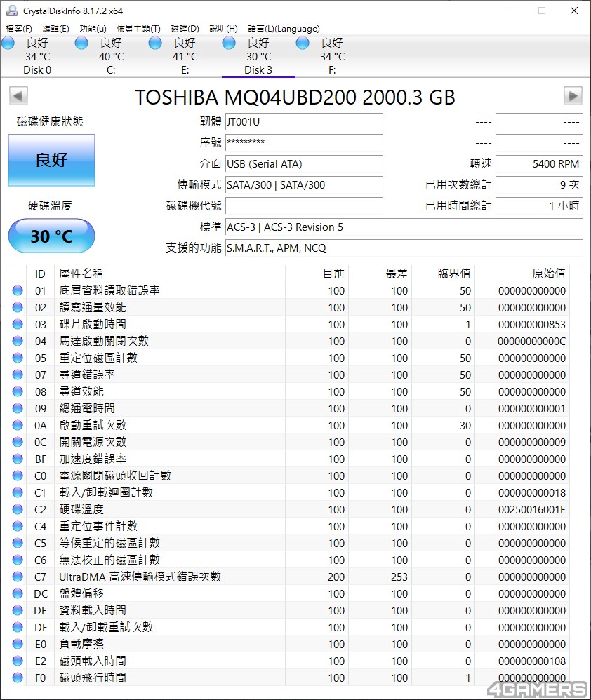
Task: Click status dot for attribute 03
Action: [18, 324]
